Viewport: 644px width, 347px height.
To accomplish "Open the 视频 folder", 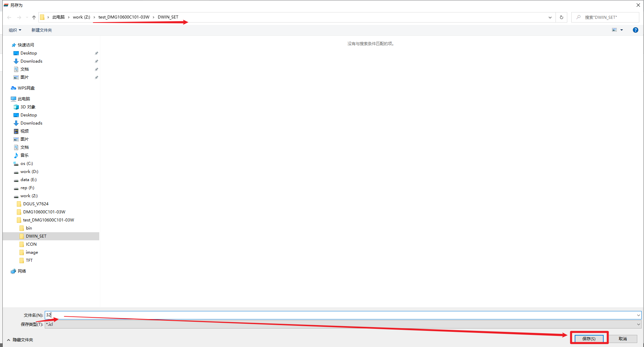I will 25,131.
